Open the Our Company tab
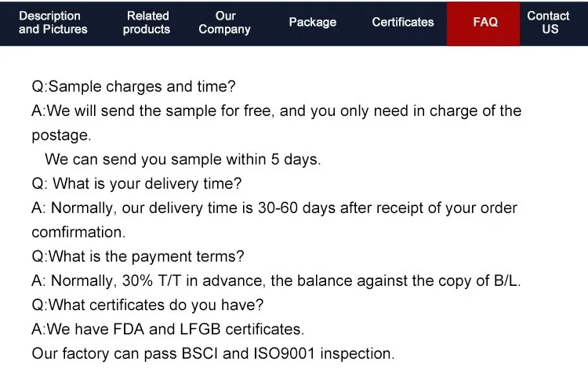588x390 pixels. (225, 23)
